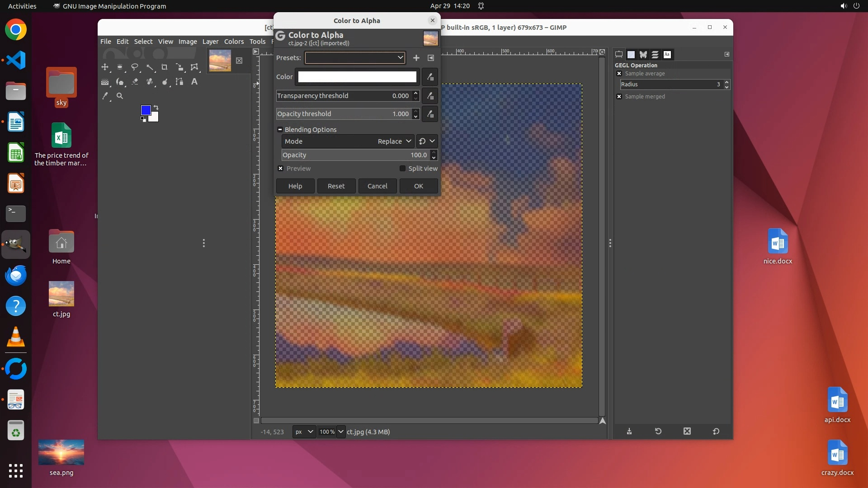Select the Free Select lasso tool
This screenshot has width=868, height=488.
point(135,67)
